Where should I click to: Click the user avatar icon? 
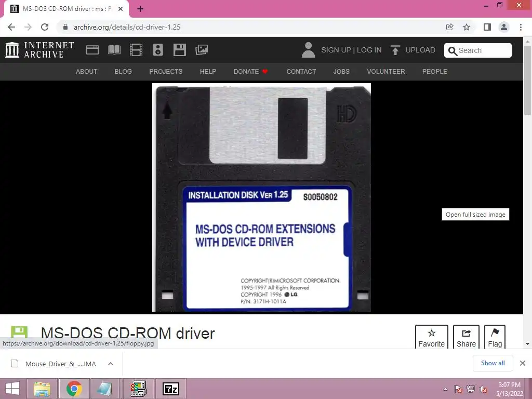(x=308, y=50)
